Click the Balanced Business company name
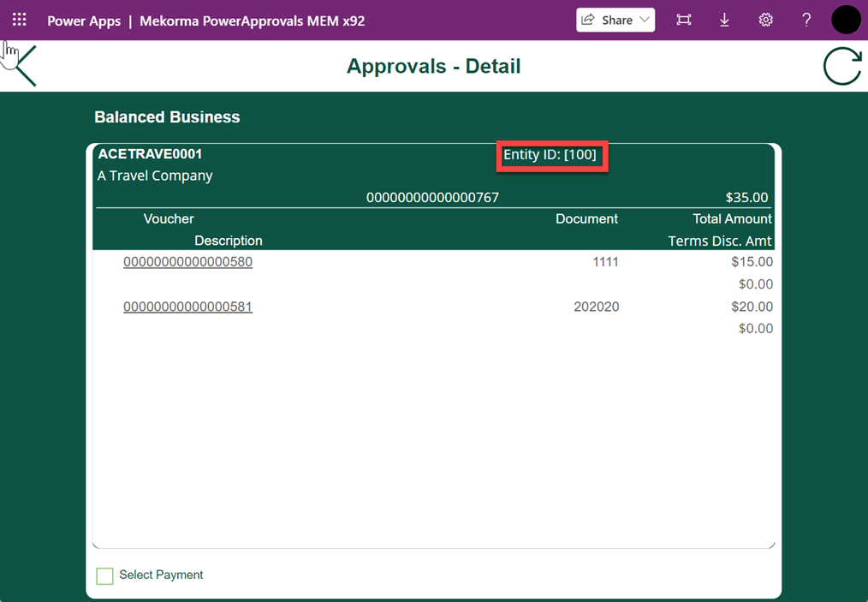Viewport: 868px width, 602px height. tap(167, 116)
